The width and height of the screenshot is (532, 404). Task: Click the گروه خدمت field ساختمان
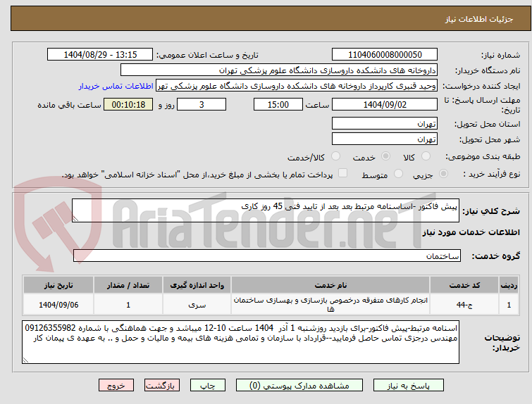[266, 255]
